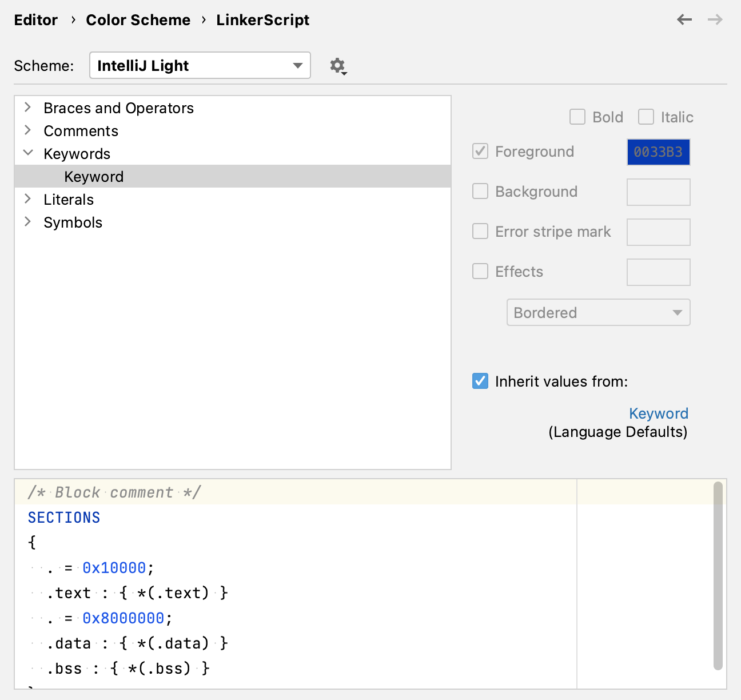741x700 pixels.
Task: Expand Comments using its chevron icon
Action: click(27, 130)
